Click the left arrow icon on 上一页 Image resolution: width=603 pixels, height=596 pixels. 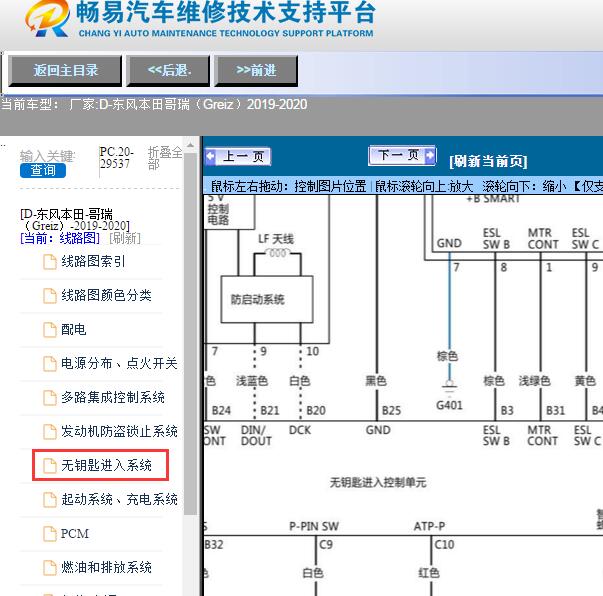point(210,156)
